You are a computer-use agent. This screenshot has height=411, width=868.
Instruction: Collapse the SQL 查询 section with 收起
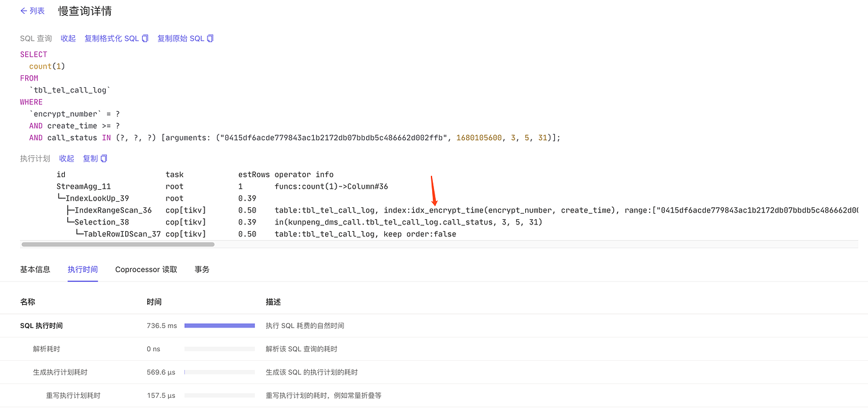coord(68,38)
